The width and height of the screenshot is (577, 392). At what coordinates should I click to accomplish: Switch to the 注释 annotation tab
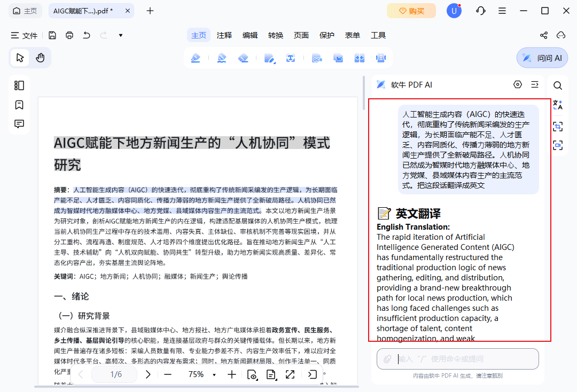224,35
